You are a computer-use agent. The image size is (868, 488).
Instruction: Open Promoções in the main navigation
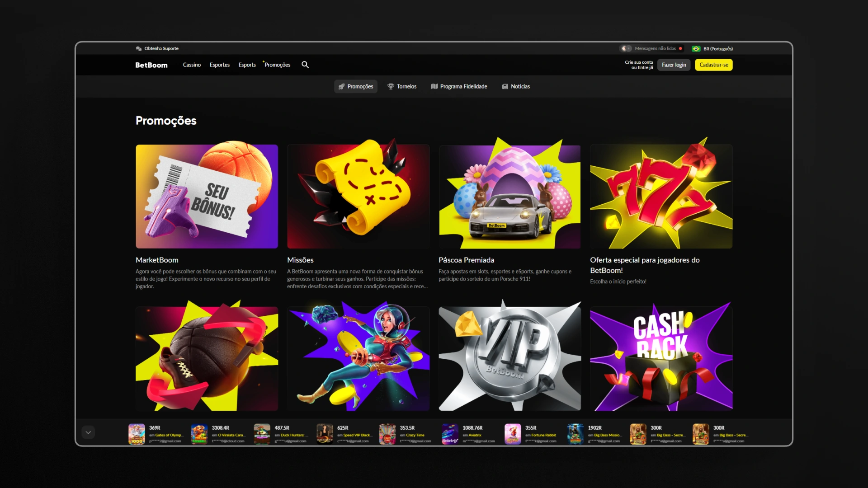click(x=278, y=65)
